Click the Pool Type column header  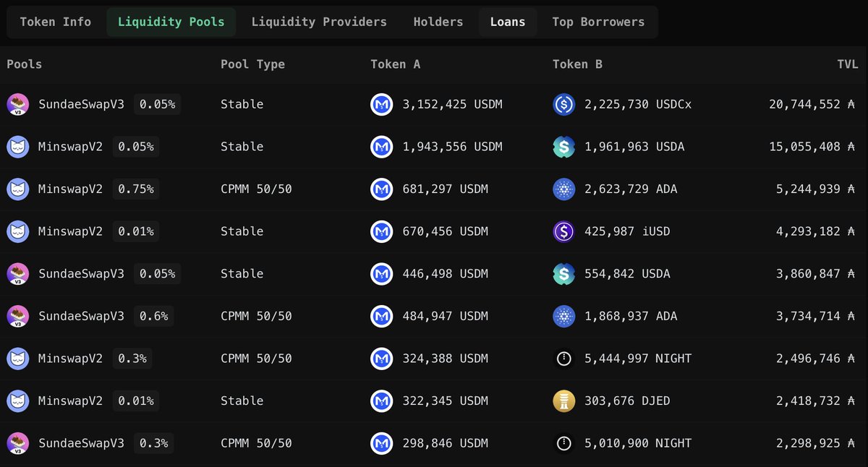click(x=252, y=64)
